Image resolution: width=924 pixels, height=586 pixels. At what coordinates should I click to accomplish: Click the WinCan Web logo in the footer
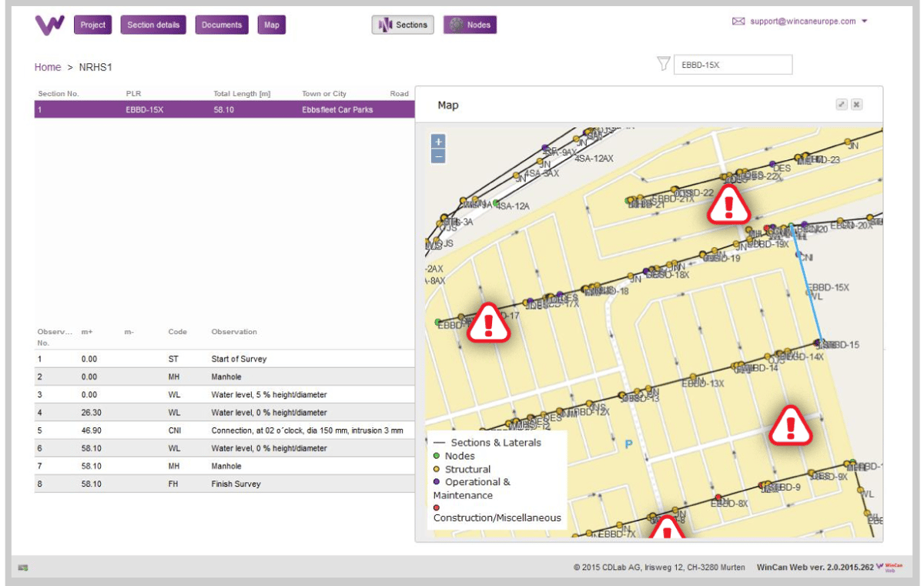889,568
